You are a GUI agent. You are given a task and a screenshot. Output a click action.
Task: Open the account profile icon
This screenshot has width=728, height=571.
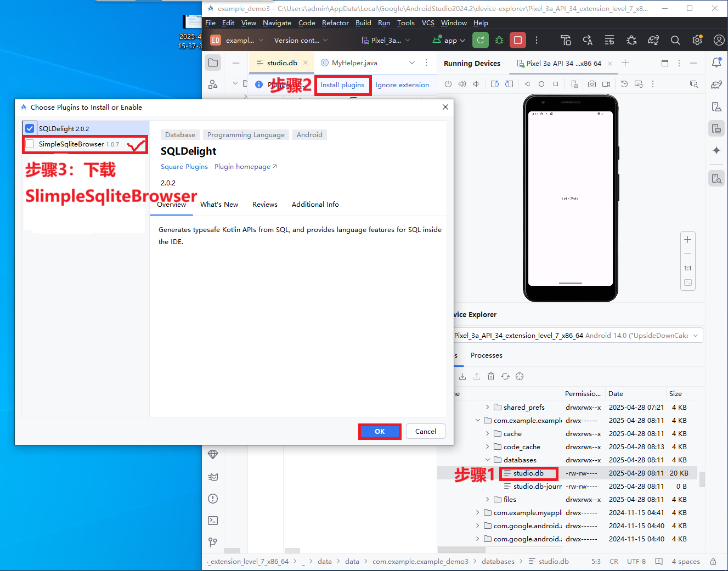[719, 40]
